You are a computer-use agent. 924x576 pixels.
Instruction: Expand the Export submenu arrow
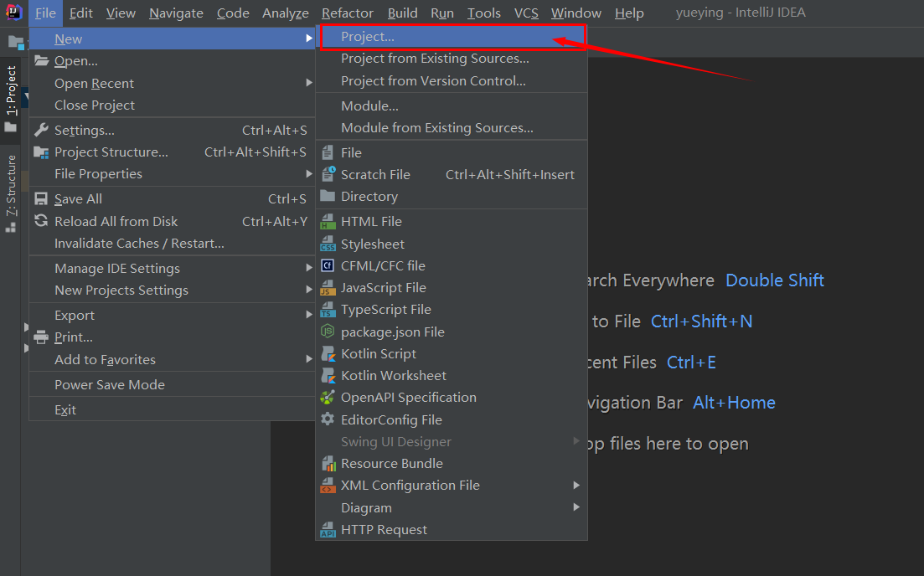tap(309, 315)
